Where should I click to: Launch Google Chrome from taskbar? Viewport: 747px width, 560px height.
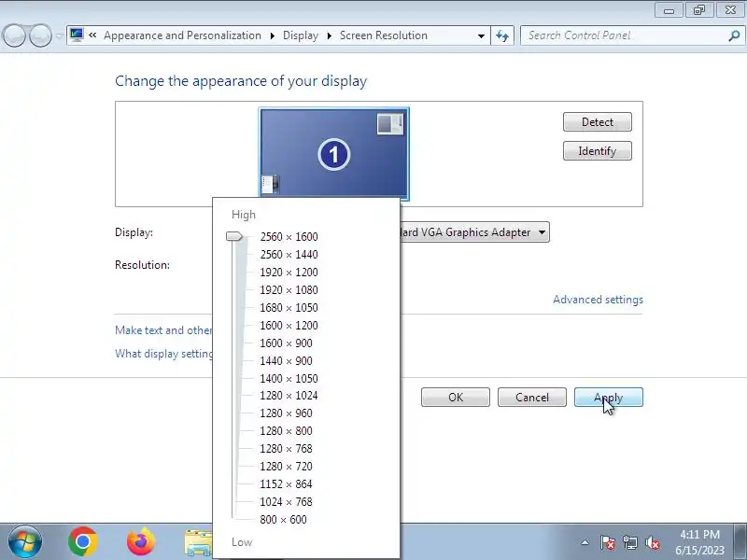coord(83,542)
